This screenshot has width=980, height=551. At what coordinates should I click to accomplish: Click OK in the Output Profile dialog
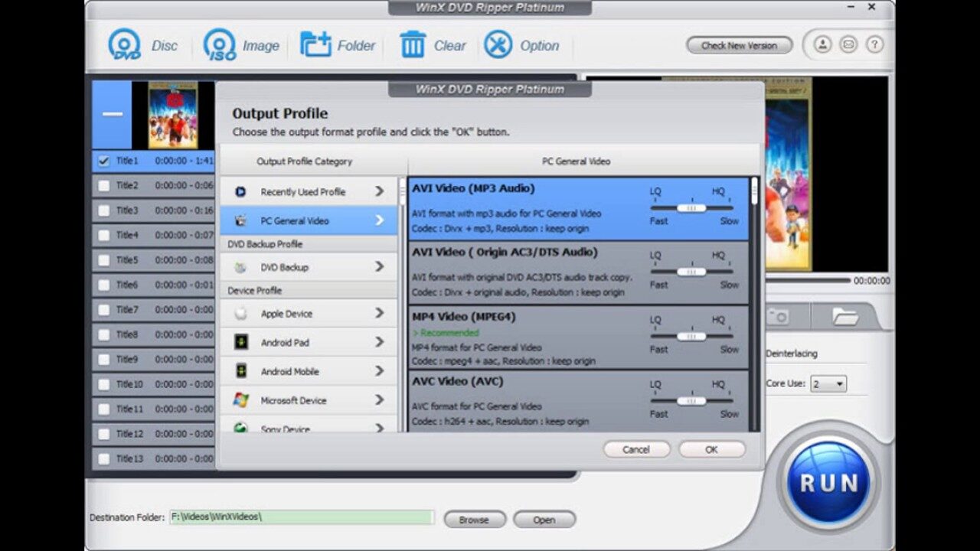(x=712, y=450)
